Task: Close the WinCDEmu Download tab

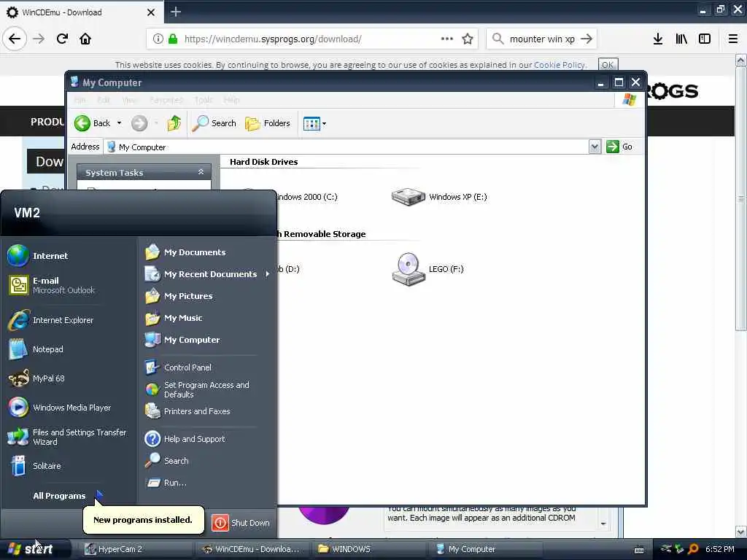Action: point(151,12)
